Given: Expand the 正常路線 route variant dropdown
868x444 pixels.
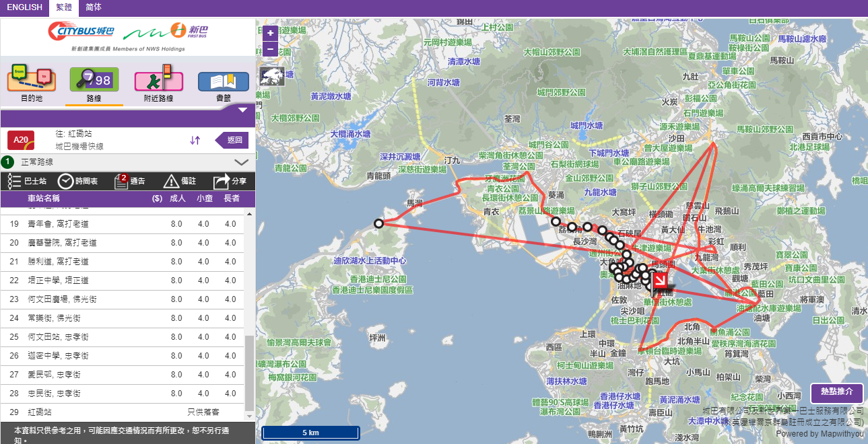Looking at the screenshot, I should click(241, 162).
